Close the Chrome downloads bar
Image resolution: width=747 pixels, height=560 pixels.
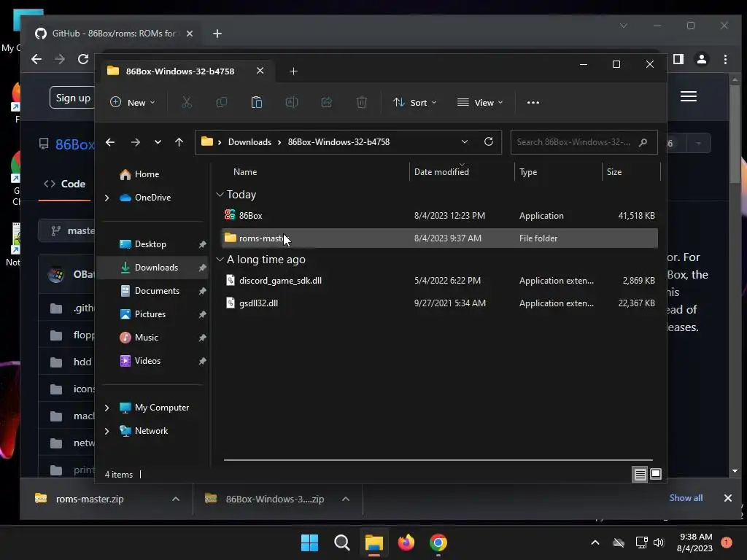click(x=727, y=498)
